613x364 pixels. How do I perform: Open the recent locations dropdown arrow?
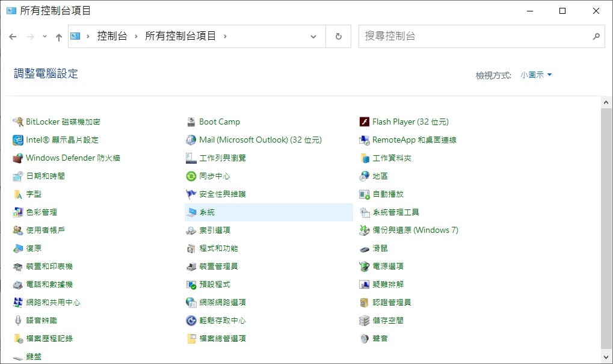[x=45, y=36]
